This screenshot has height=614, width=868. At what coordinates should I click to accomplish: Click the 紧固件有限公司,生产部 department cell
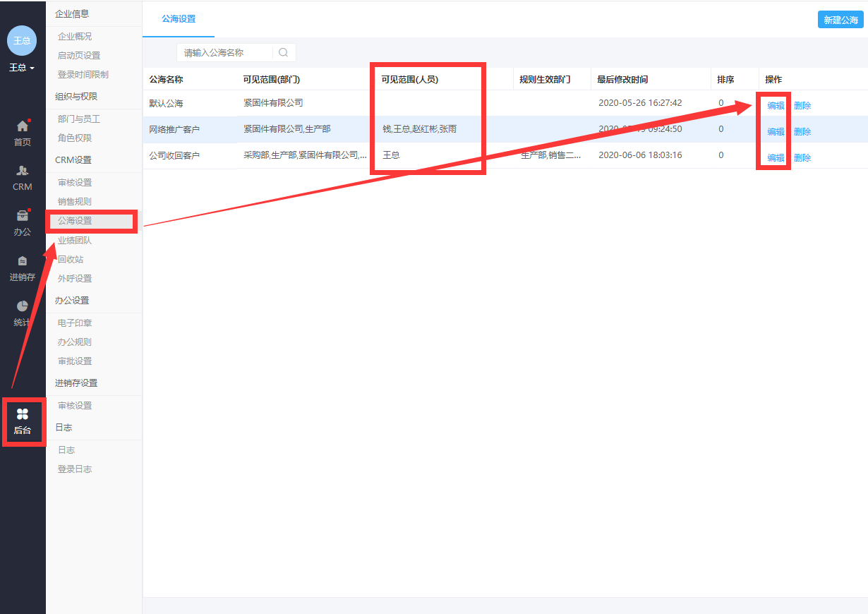pyautogui.click(x=287, y=129)
